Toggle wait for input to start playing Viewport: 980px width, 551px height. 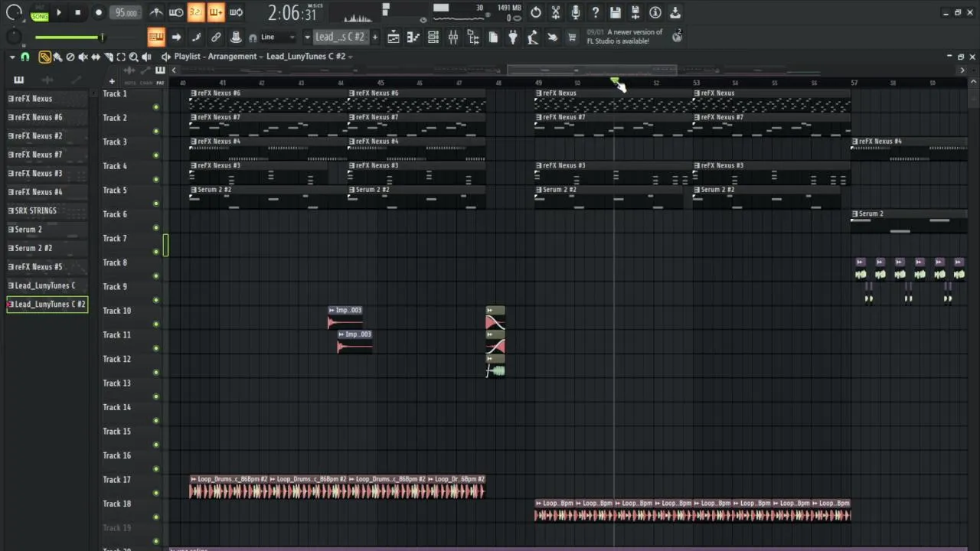pyautogui.click(x=176, y=12)
